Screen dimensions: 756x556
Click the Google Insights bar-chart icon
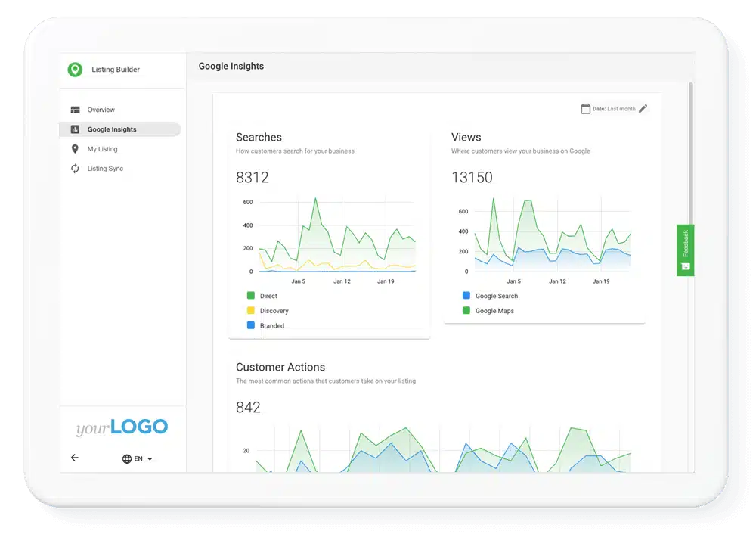pyautogui.click(x=74, y=129)
